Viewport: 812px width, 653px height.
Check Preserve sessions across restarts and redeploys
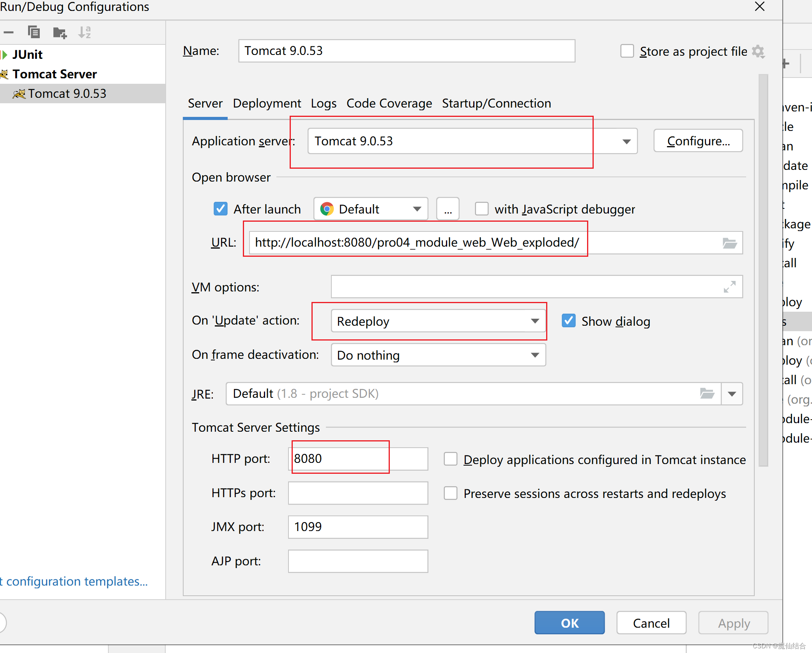(x=451, y=493)
